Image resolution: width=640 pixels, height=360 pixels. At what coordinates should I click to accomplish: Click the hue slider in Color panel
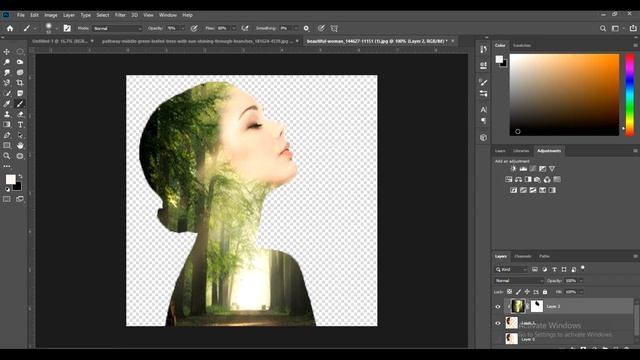(x=630, y=95)
